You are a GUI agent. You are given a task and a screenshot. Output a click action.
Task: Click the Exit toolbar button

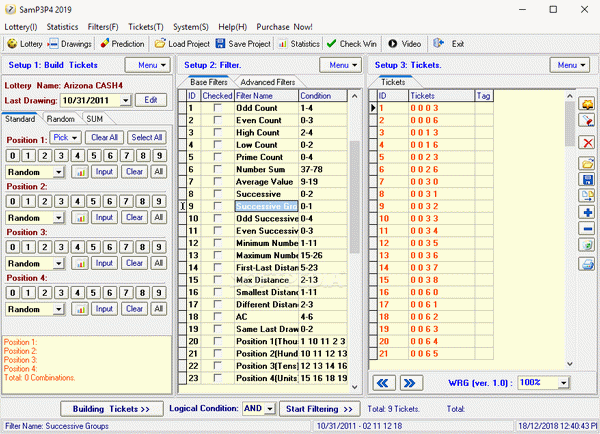448,44
